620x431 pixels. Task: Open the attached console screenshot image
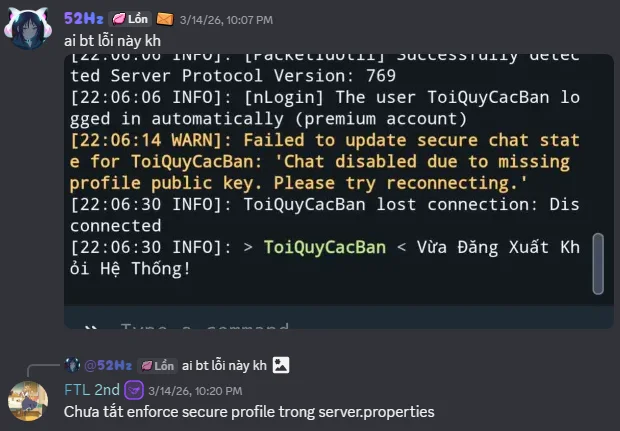(x=339, y=191)
